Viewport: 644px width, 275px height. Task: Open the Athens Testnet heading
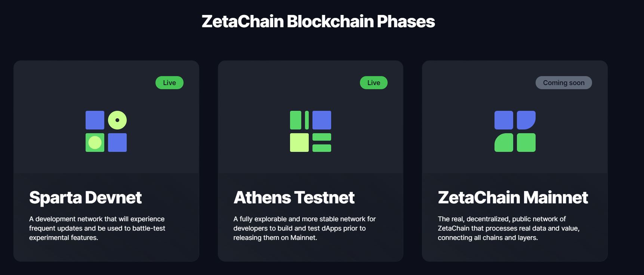(x=294, y=197)
